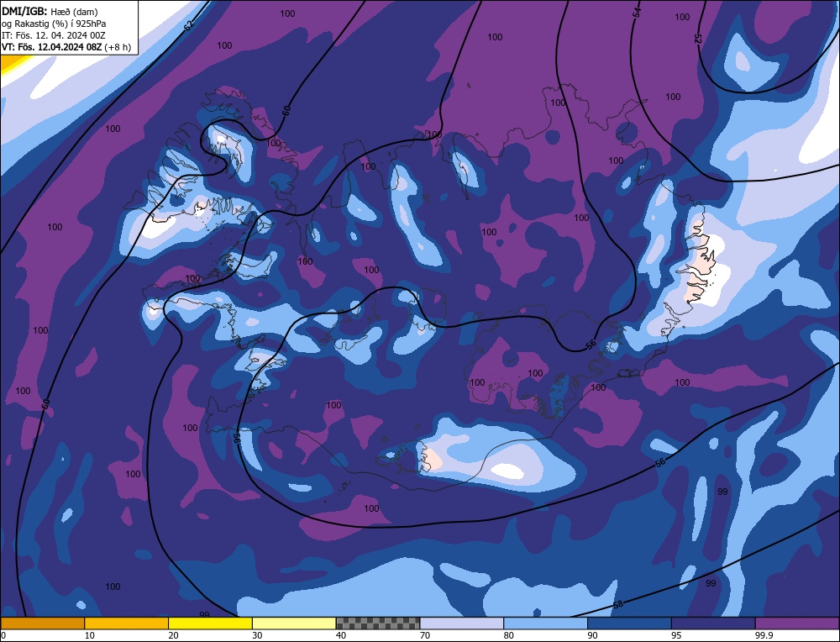
Task: Click the '52' contour label
Action: 698,39
